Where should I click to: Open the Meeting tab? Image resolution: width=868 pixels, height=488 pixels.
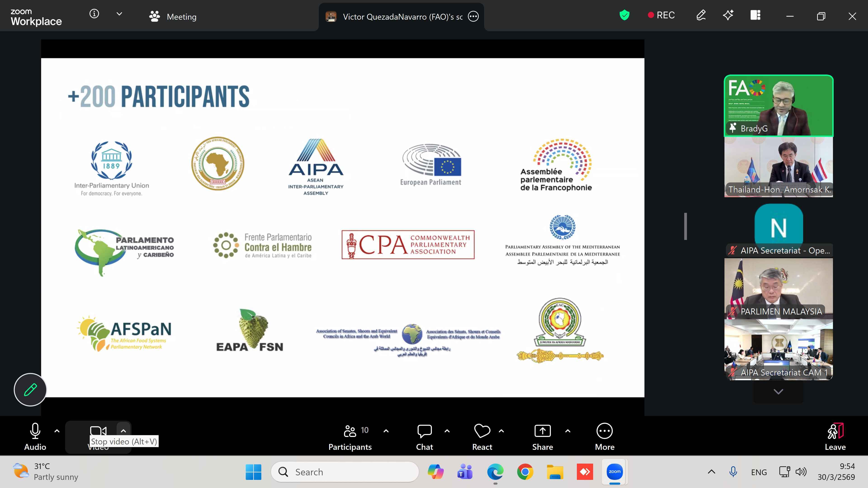coord(173,16)
